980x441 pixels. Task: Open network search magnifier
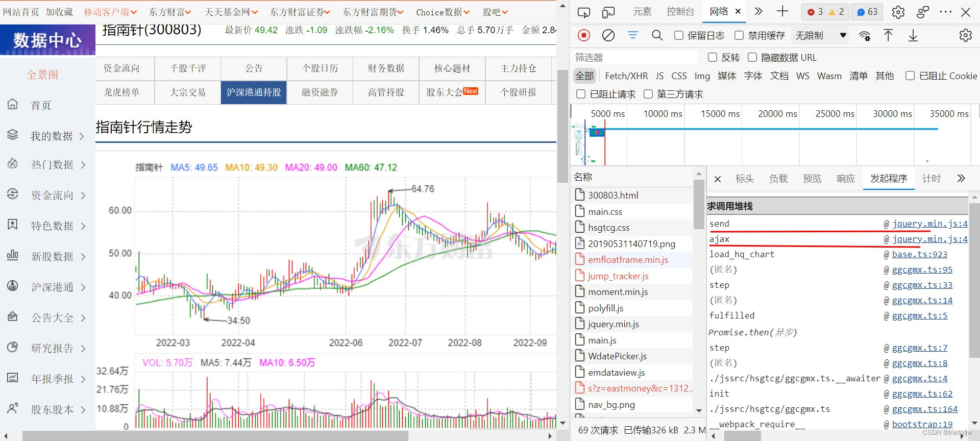(x=657, y=35)
